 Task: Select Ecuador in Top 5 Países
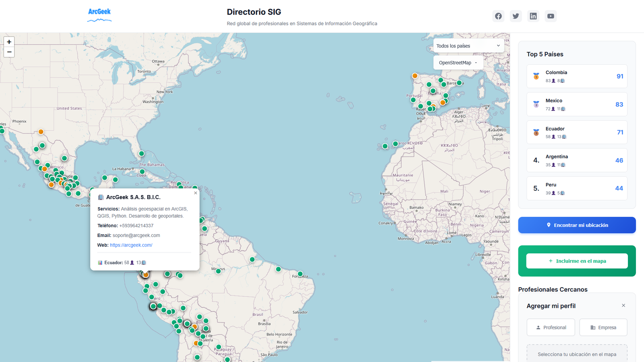pos(577,132)
